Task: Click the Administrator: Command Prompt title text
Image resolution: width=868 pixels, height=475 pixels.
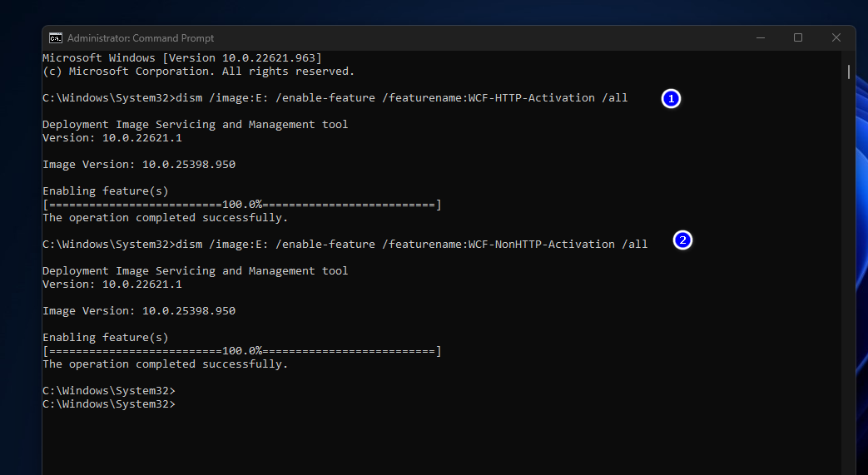Action: (x=141, y=38)
